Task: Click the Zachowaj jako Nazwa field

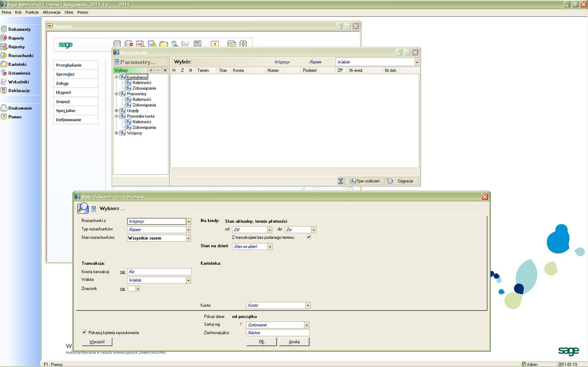Action: click(278, 333)
